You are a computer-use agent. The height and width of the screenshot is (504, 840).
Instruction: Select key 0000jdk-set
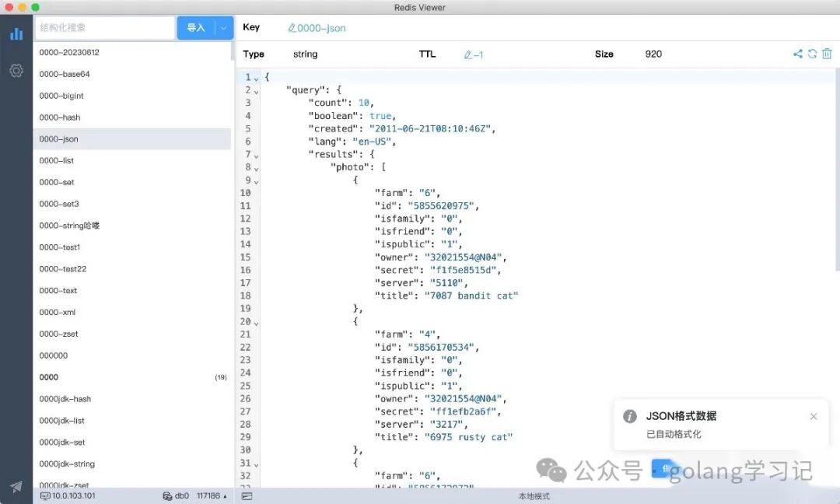(x=131, y=443)
